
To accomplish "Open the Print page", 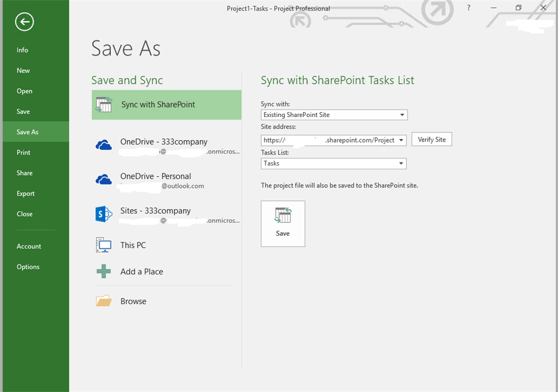I will tap(23, 152).
